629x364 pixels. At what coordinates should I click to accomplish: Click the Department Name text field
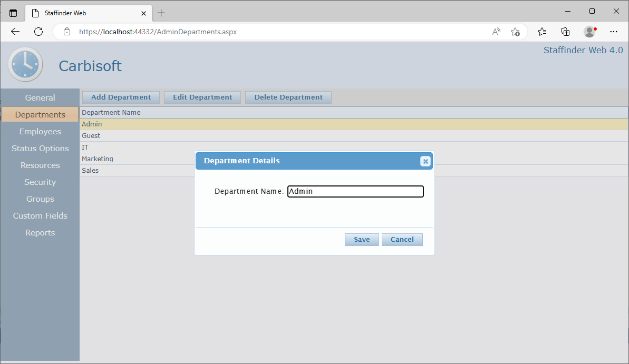tap(355, 192)
